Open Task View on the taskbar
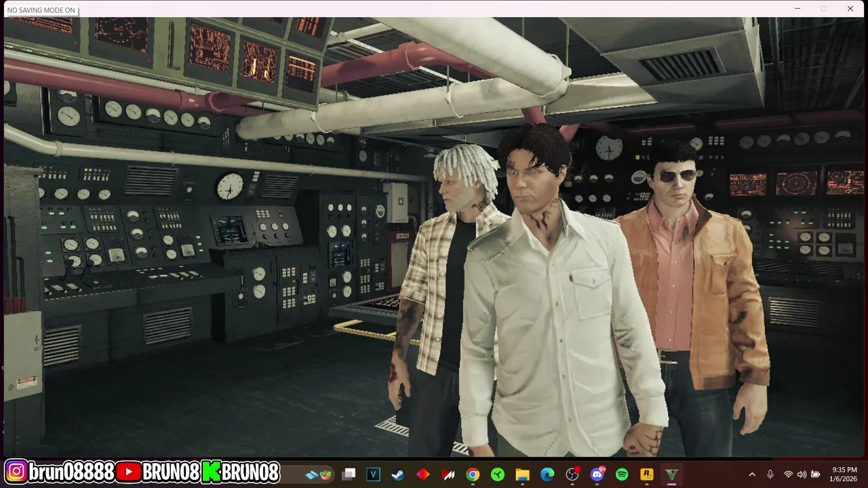The height and width of the screenshot is (488, 868). [x=349, y=474]
